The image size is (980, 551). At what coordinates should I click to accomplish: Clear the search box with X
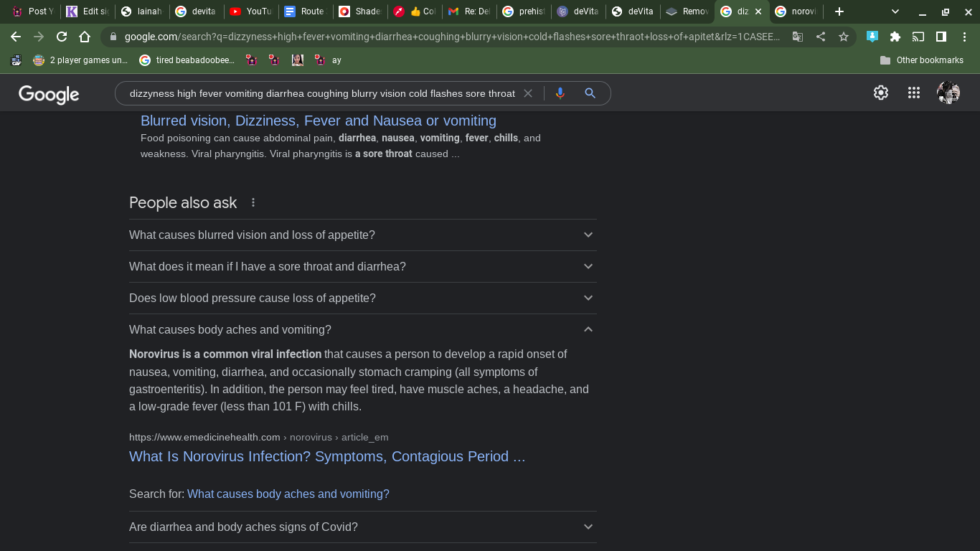click(x=528, y=93)
